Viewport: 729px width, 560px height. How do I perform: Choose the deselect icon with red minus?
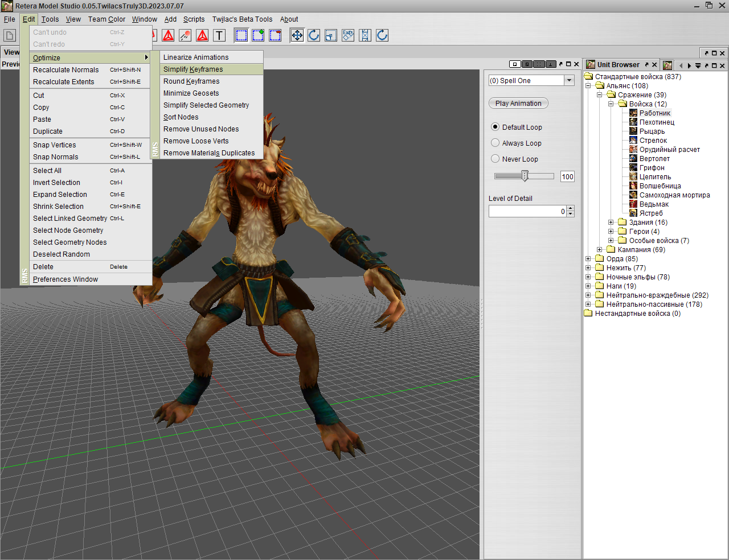coord(275,35)
